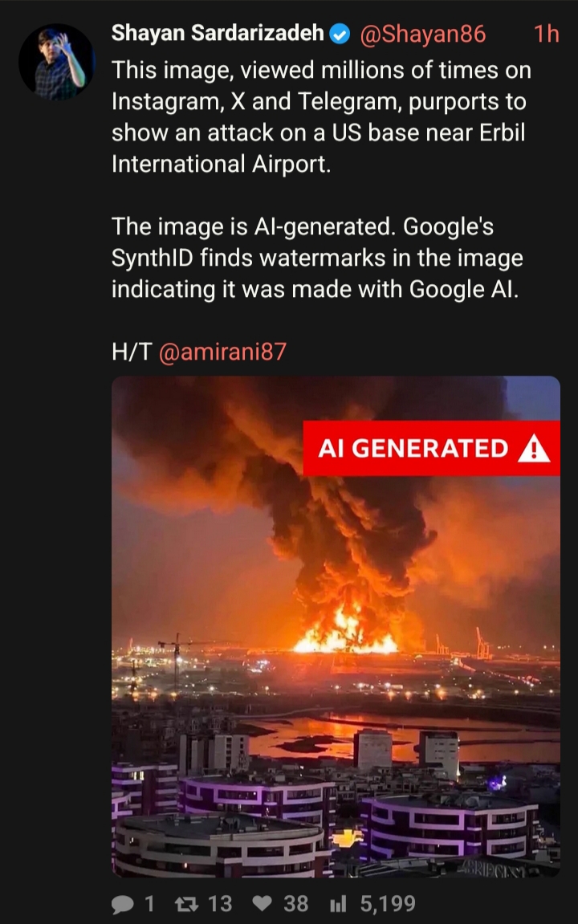Open the @Shayan86 handle
The width and height of the screenshot is (578, 924).
click(x=422, y=35)
